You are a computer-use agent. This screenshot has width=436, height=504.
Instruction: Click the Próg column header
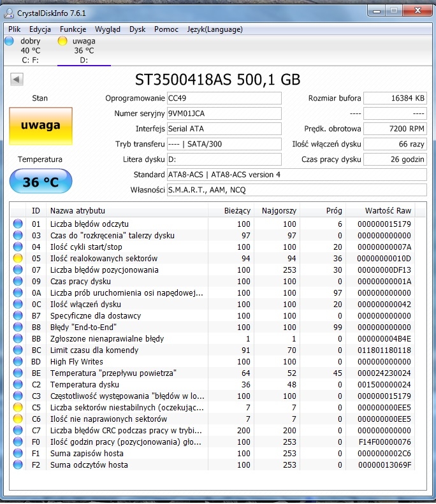click(x=323, y=211)
